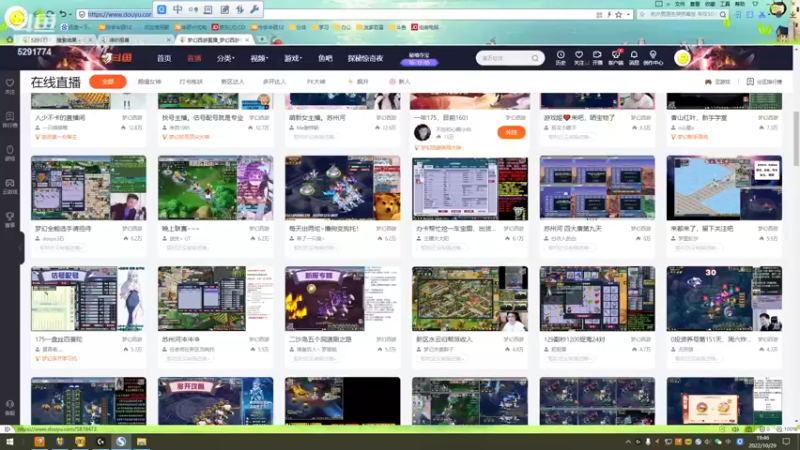Click the purple countdown banner in nav
Viewport: 800px width, 450px height.
pyautogui.click(x=419, y=63)
